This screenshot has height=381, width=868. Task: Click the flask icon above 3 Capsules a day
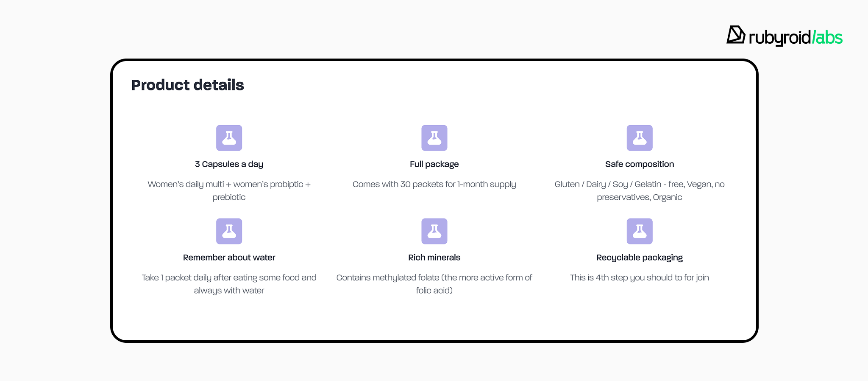pos(229,138)
